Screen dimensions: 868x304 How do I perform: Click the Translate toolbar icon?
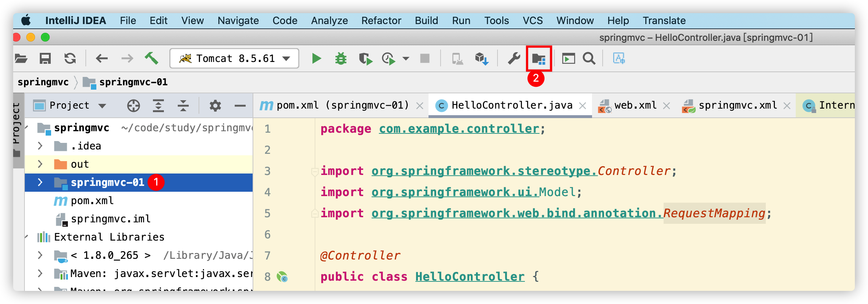click(619, 58)
